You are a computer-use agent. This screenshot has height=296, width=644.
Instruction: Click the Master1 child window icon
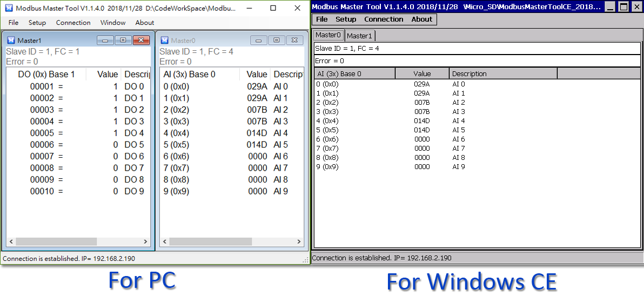click(11, 40)
